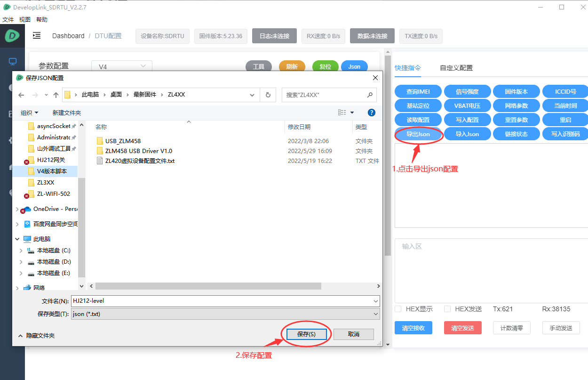Toggle the HEX发送 checkbox
588x380 pixels.
(x=447, y=309)
